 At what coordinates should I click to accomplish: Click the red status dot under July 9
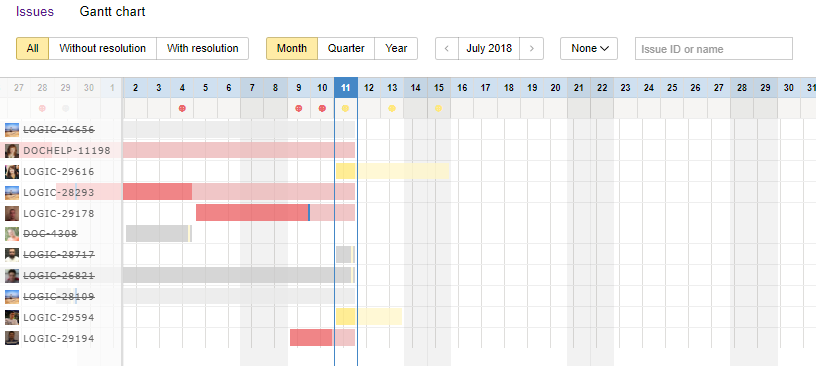[299, 108]
